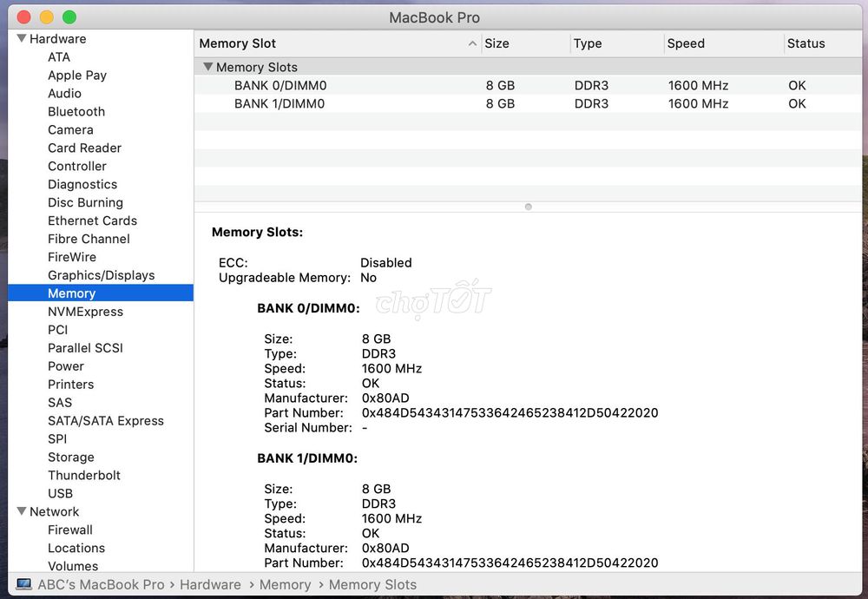868x599 pixels.
Task: Select the highlighted Memory sidebar item
Action: 101,293
